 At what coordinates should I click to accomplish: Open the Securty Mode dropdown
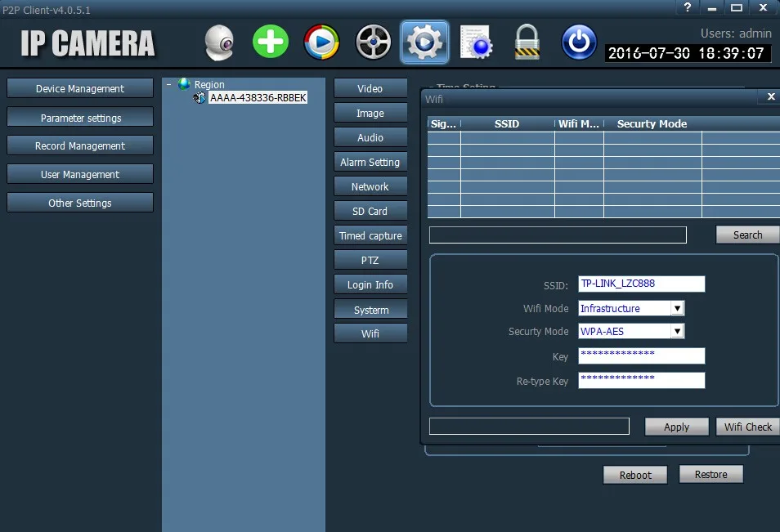tap(677, 331)
